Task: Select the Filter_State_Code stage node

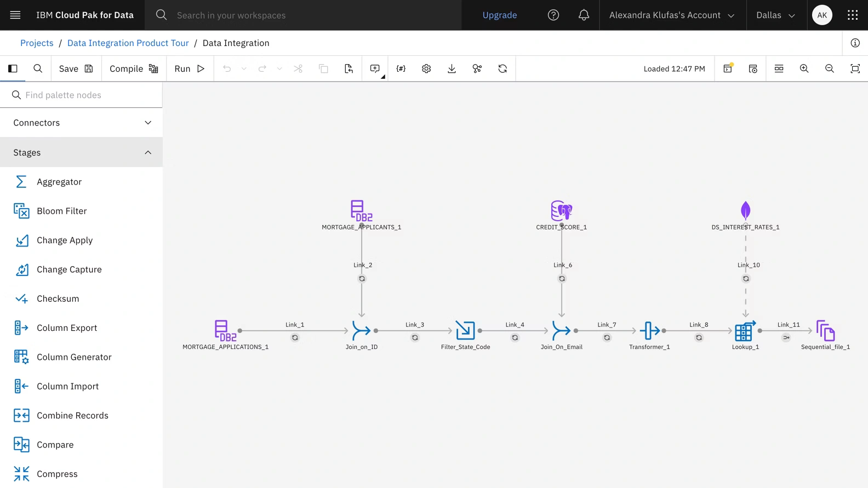Action: (x=465, y=331)
